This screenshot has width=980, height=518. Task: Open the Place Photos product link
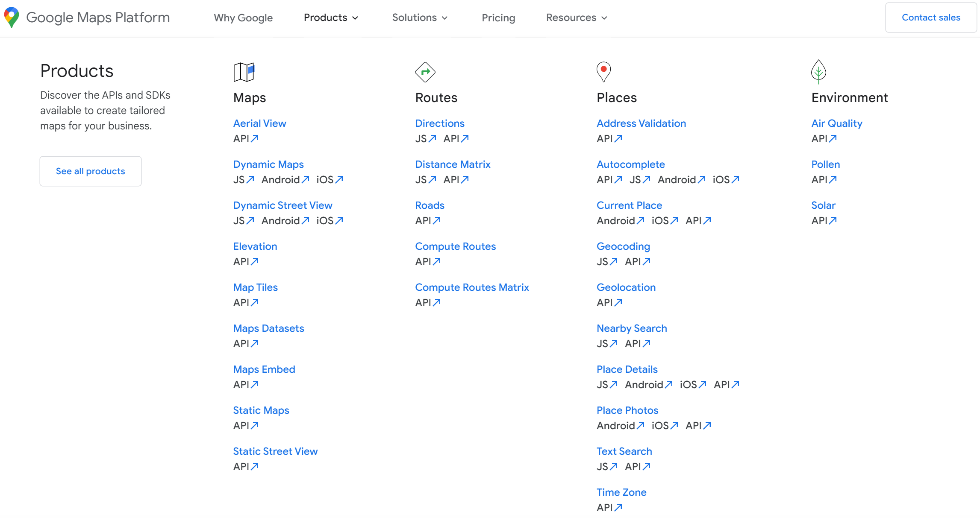tap(627, 410)
